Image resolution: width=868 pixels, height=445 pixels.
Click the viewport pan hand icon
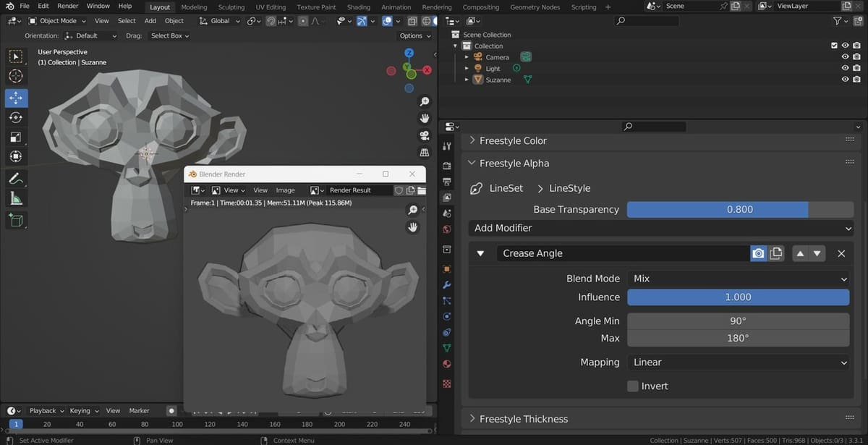(425, 119)
